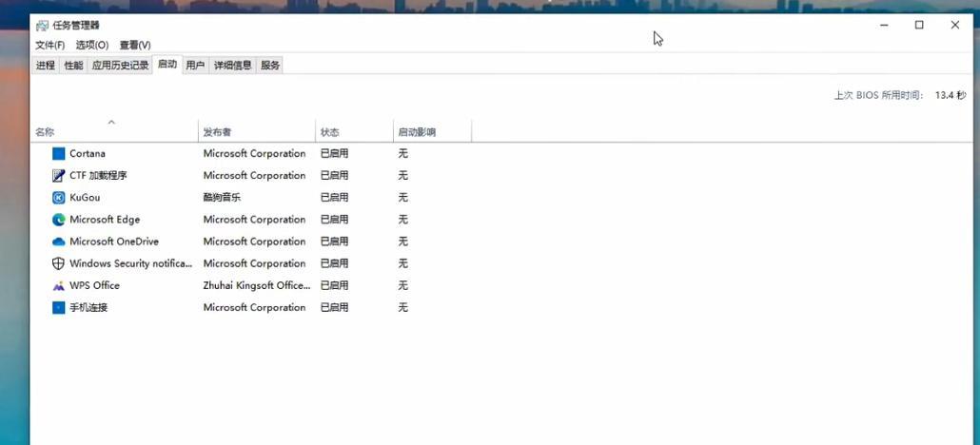
Task: Toggle sort arrow above 名称 column
Action: (x=112, y=122)
